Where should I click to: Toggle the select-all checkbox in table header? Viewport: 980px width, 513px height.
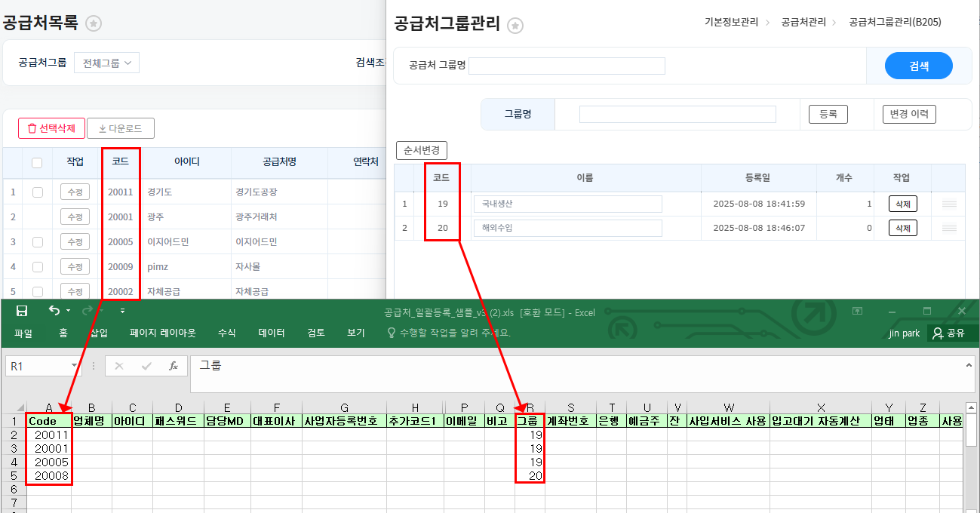pos(37,162)
